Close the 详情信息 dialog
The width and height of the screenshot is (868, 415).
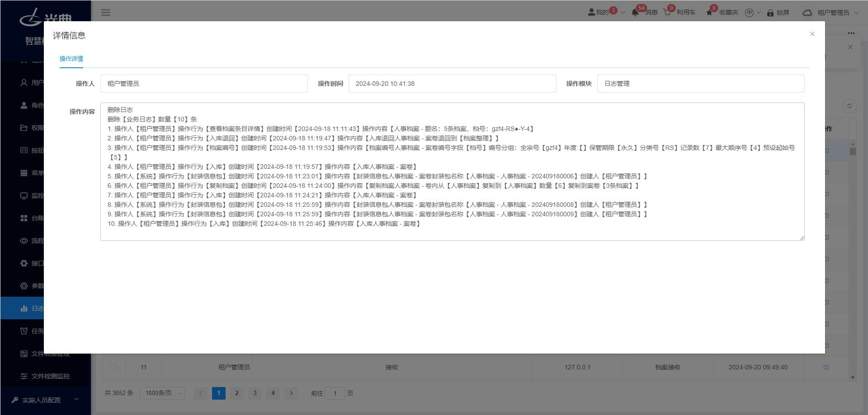pyautogui.click(x=812, y=34)
